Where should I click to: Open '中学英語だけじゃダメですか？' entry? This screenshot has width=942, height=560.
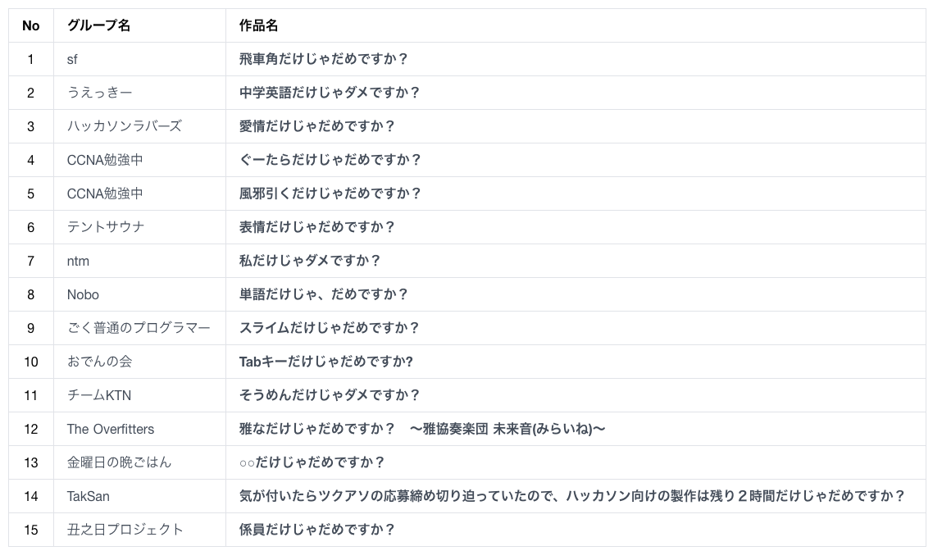(330, 93)
